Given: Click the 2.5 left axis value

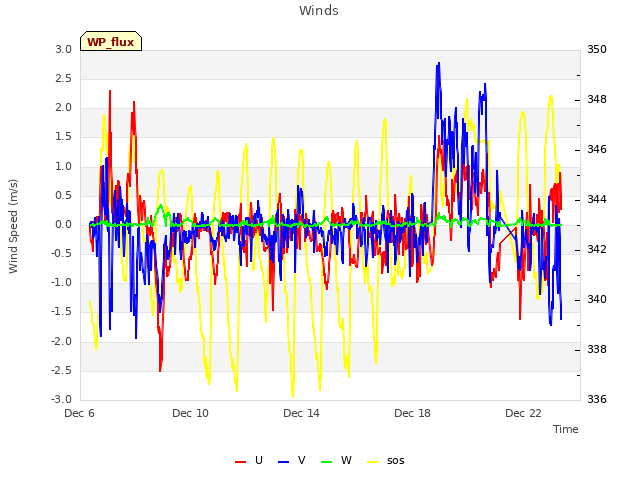Looking at the screenshot, I should coord(63,78).
